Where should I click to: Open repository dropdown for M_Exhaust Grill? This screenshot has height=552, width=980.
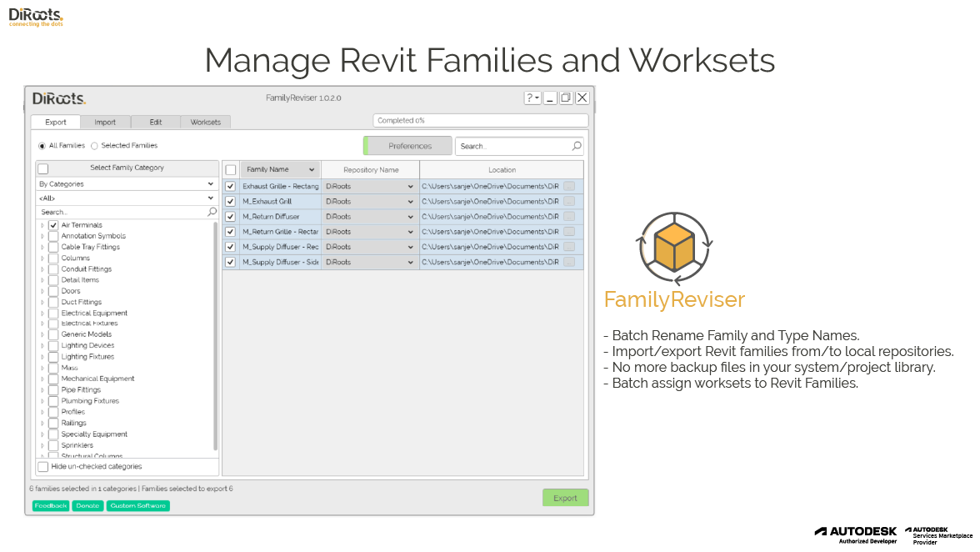(410, 201)
